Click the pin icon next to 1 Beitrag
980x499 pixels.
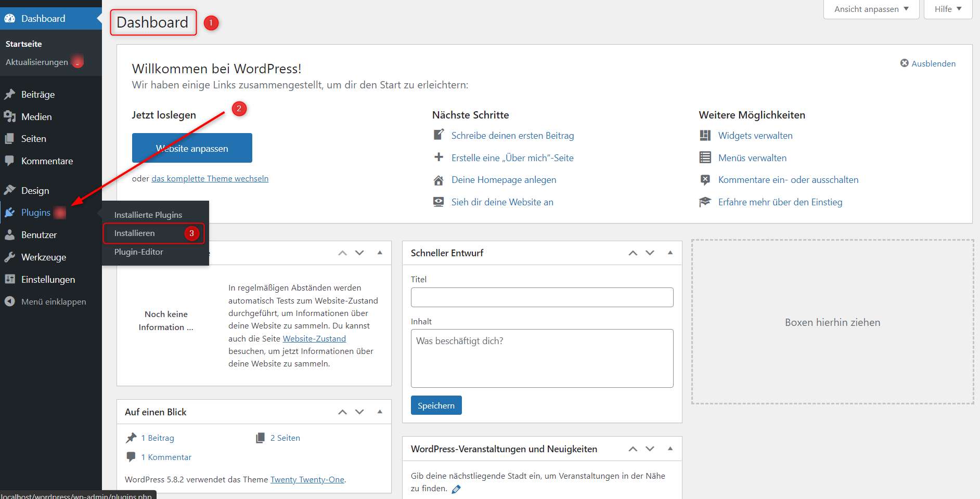131,438
